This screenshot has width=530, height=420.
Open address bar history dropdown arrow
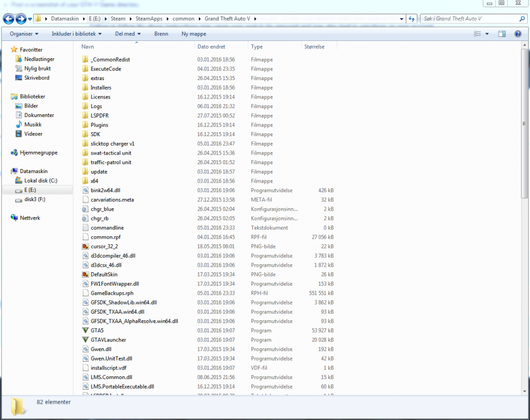point(402,19)
